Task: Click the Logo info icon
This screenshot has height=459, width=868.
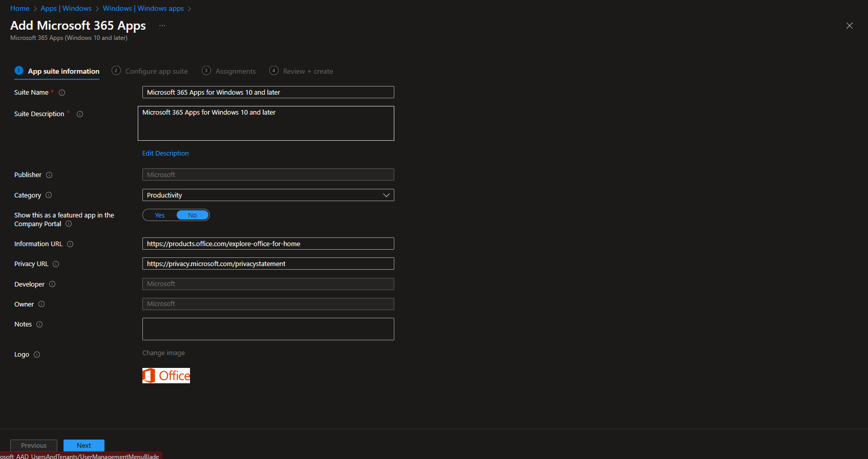Action: point(37,355)
